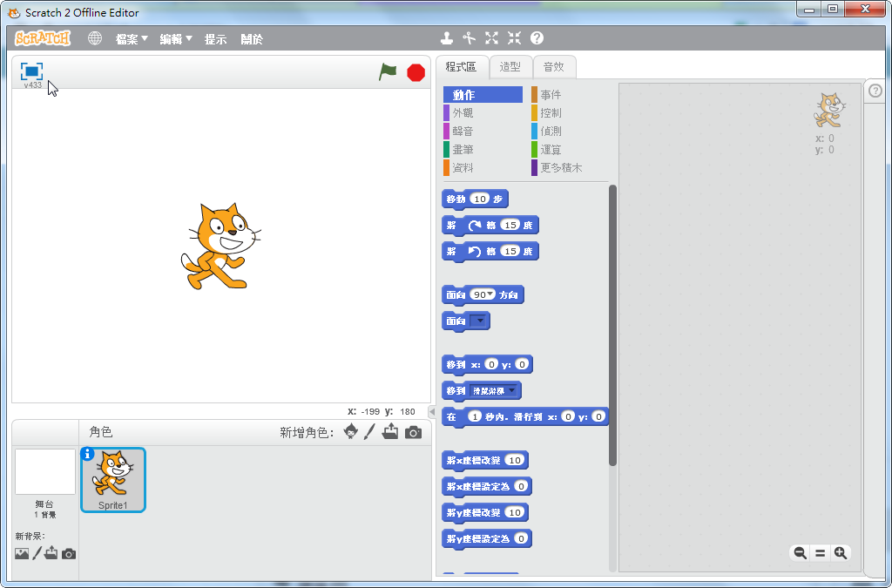
Task: Switch to the 程式區 tab
Action: coord(462,67)
